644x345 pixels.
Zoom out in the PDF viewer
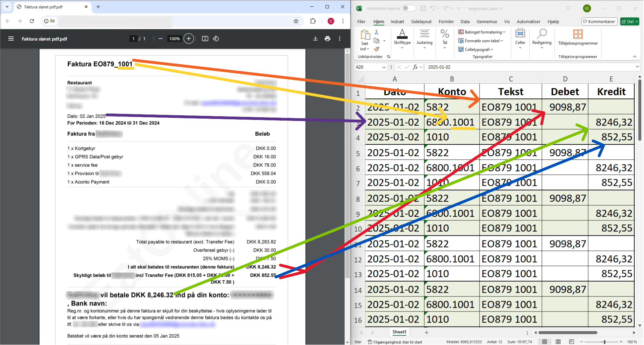[x=160, y=39]
